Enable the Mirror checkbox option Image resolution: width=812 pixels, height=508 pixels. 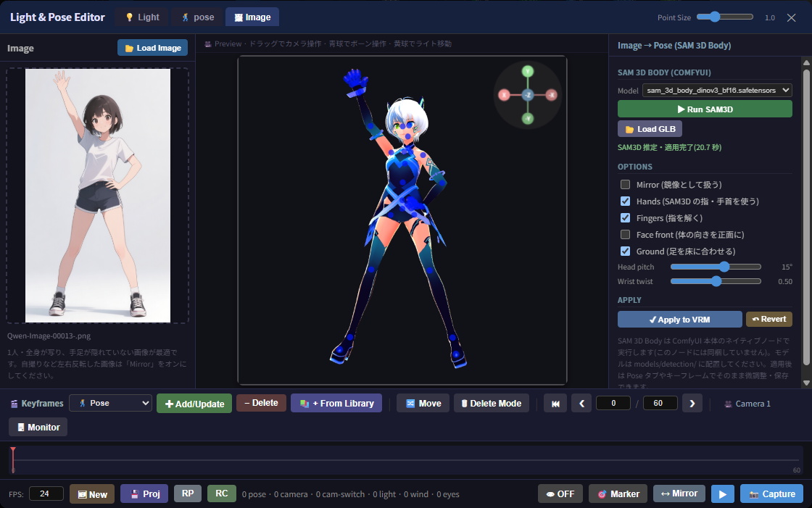626,185
